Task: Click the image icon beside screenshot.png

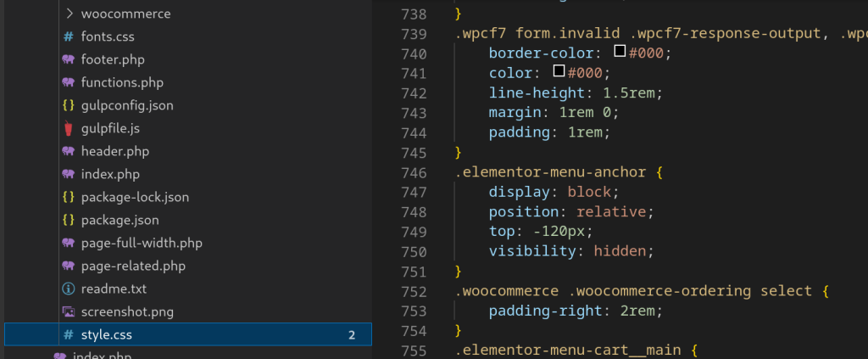Action: tap(68, 311)
